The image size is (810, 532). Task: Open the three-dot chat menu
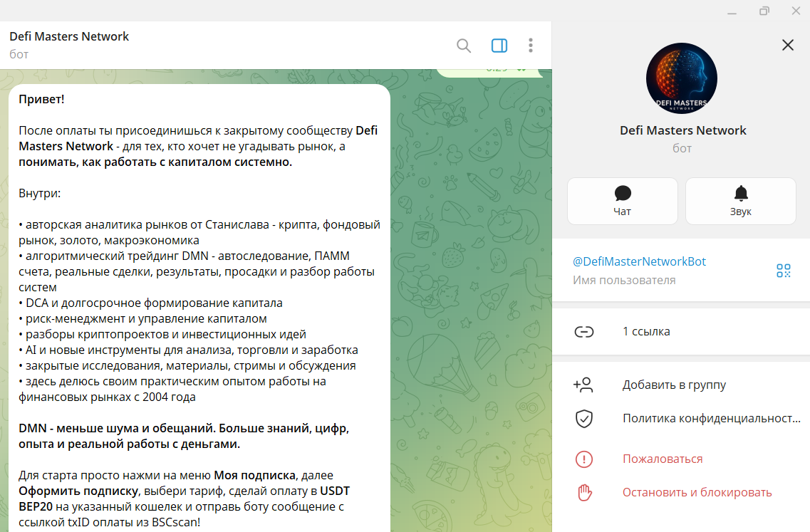point(531,46)
